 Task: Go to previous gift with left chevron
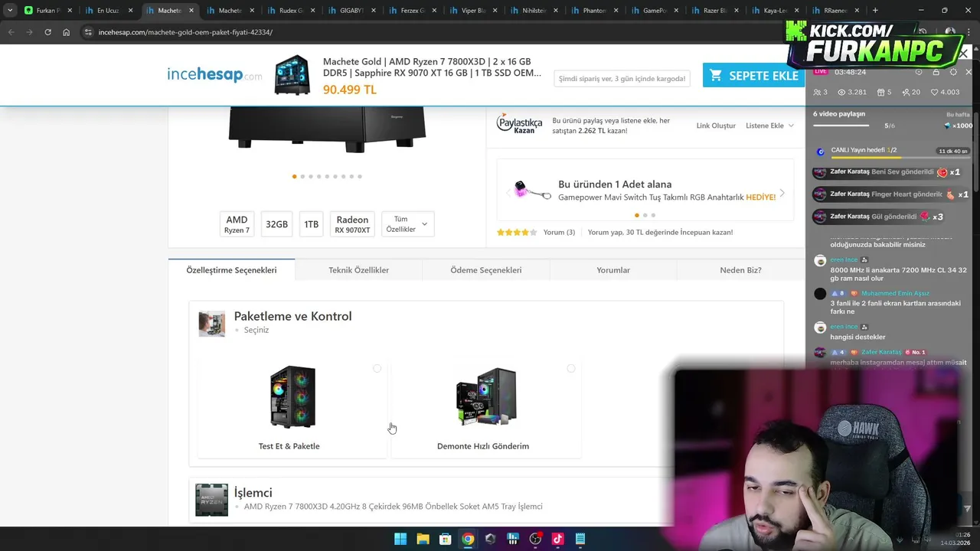[x=508, y=193]
